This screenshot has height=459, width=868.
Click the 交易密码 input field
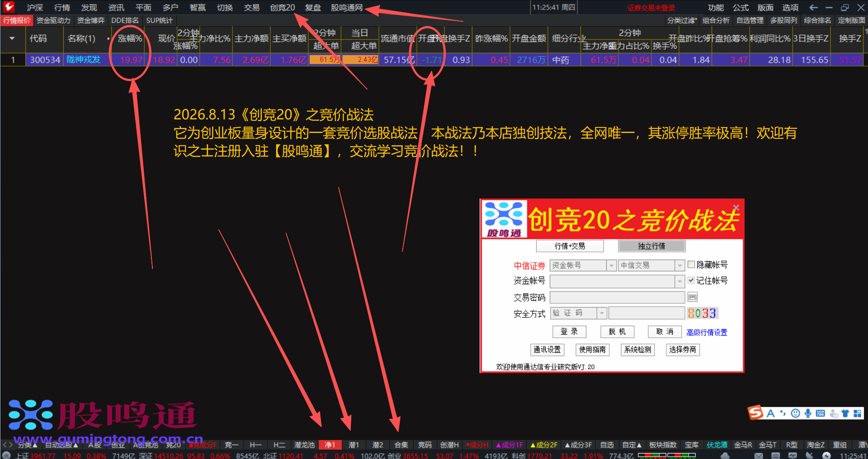coord(617,297)
